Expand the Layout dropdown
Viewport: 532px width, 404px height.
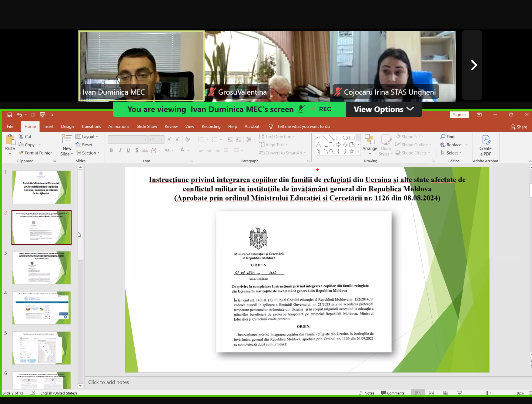point(87,137)
